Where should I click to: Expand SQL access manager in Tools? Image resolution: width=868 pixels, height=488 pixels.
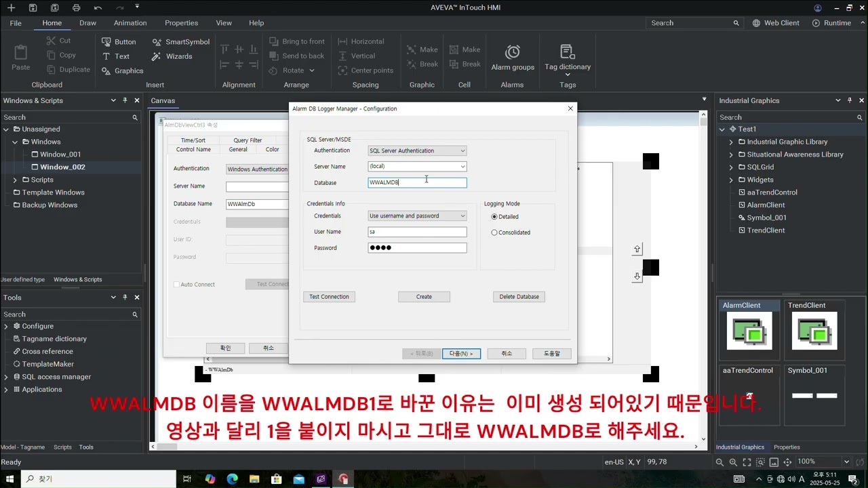pos(6,377)
